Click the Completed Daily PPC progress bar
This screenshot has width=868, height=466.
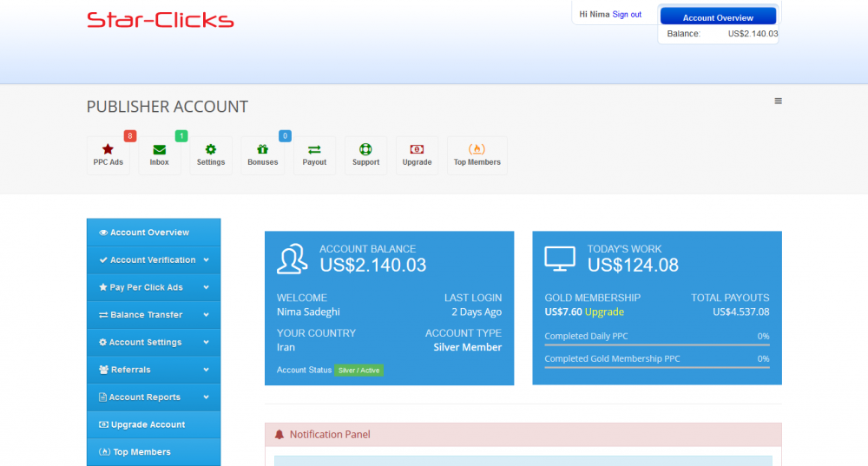[657, 345]
